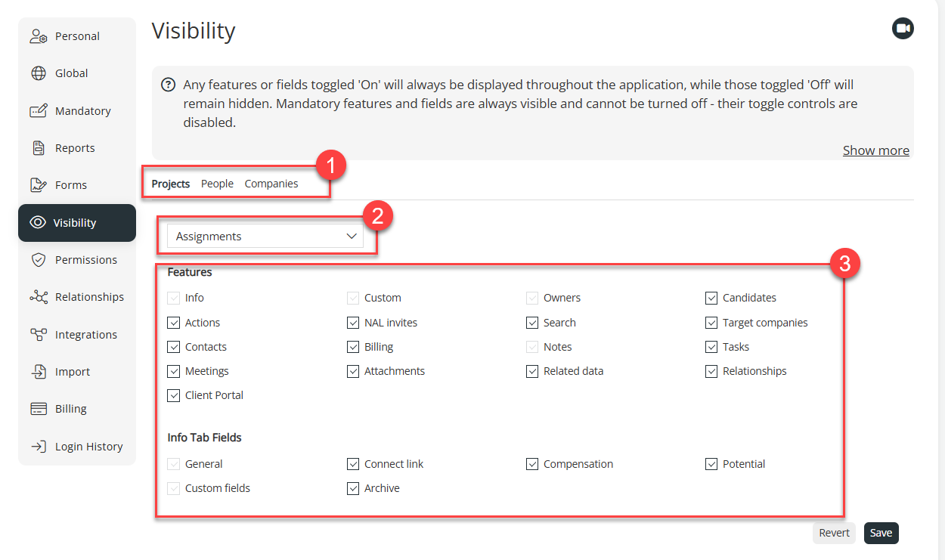Click the Reports document icon

point(39,148)
